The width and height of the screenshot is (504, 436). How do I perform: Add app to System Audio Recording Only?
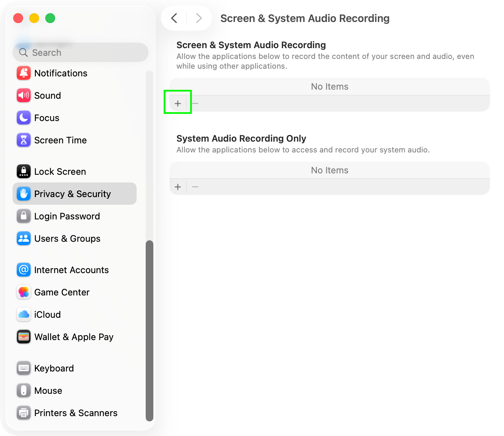[178, 187]
